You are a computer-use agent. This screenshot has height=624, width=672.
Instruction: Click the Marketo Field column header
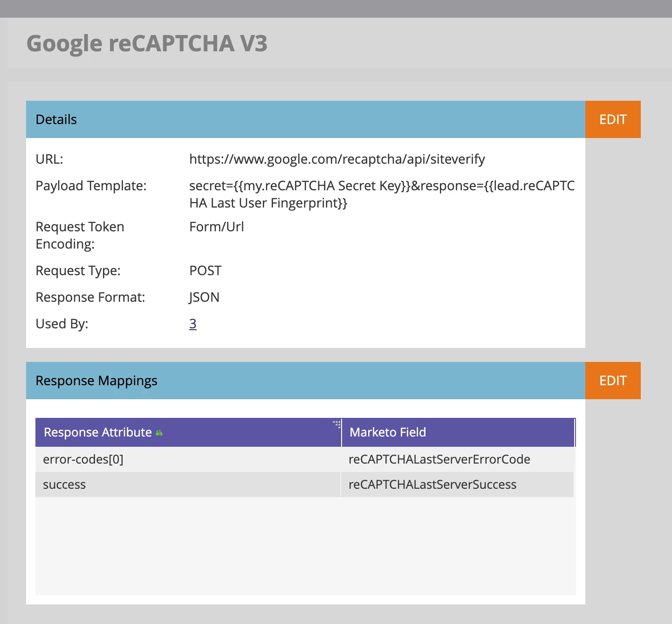point(458,432)
